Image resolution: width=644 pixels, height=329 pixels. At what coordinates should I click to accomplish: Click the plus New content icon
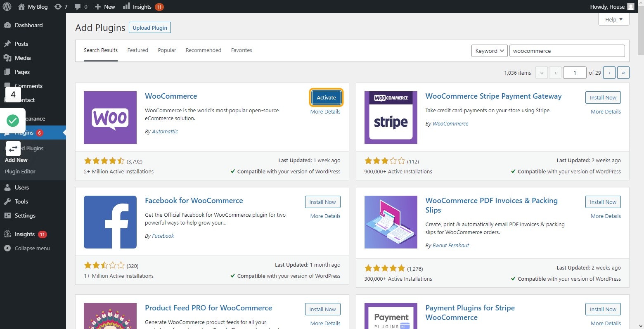point(98,7)
